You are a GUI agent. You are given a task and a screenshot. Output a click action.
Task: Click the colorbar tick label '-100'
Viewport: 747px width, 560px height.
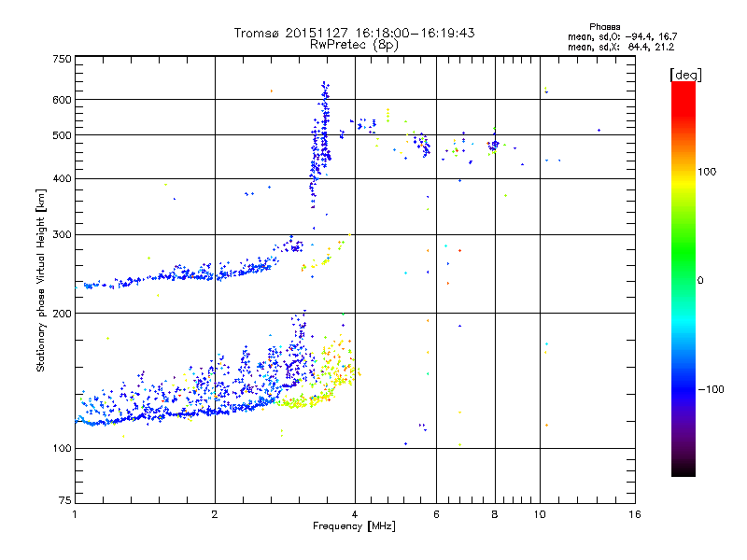pos(711,389)
